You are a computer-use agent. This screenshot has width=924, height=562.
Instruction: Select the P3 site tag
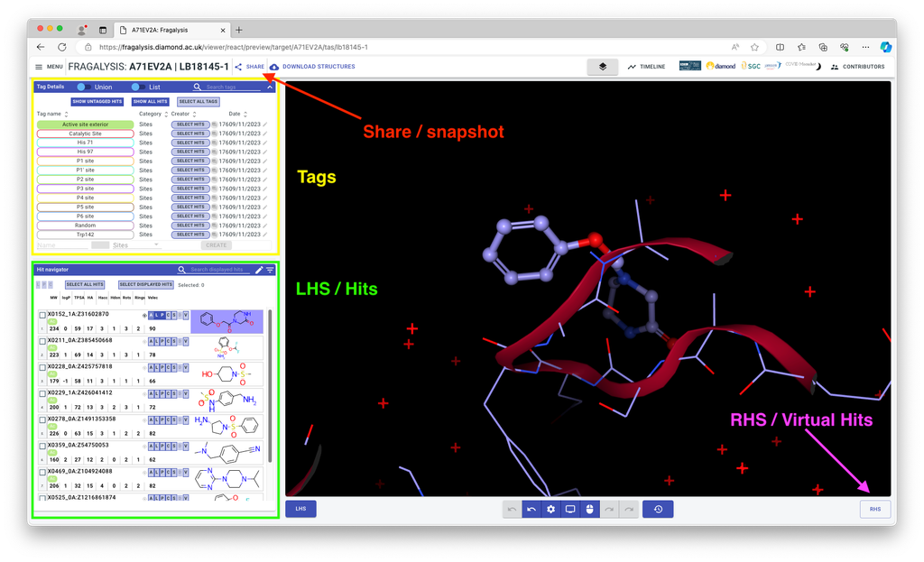(86, 189)
